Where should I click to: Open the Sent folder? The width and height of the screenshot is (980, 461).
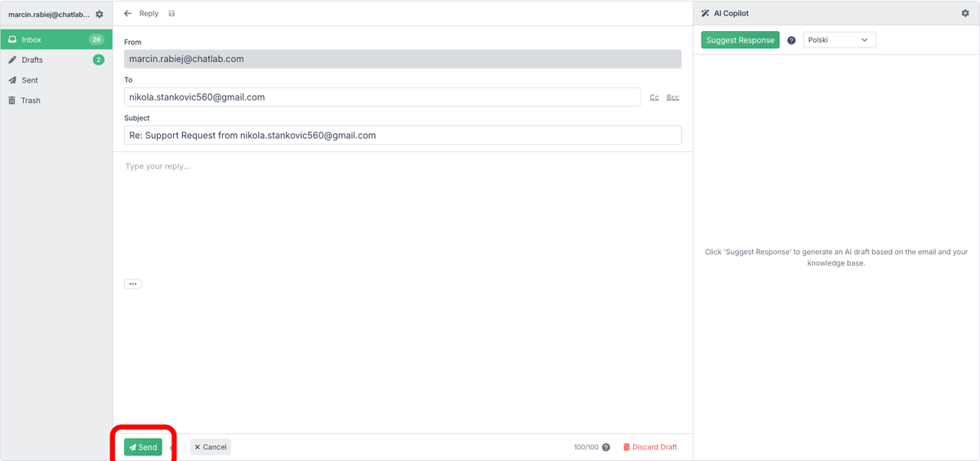(56, 80)
